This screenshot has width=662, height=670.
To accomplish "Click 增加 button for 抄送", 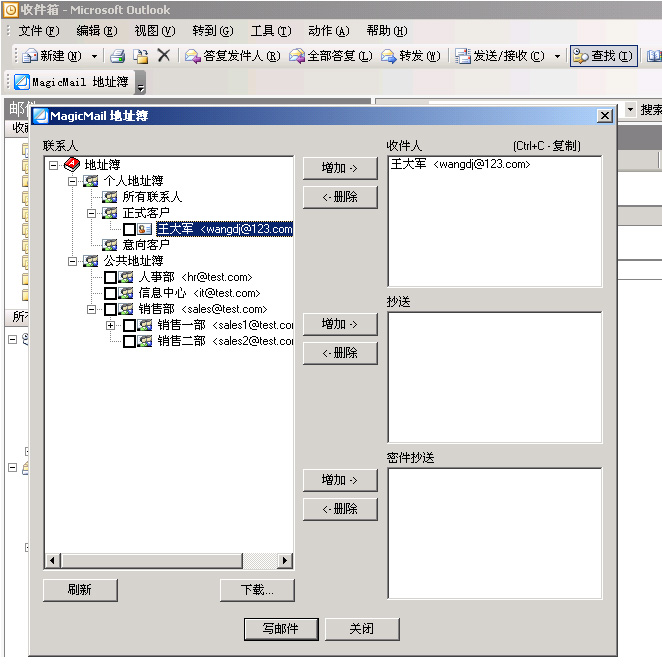I will (340, 324).
